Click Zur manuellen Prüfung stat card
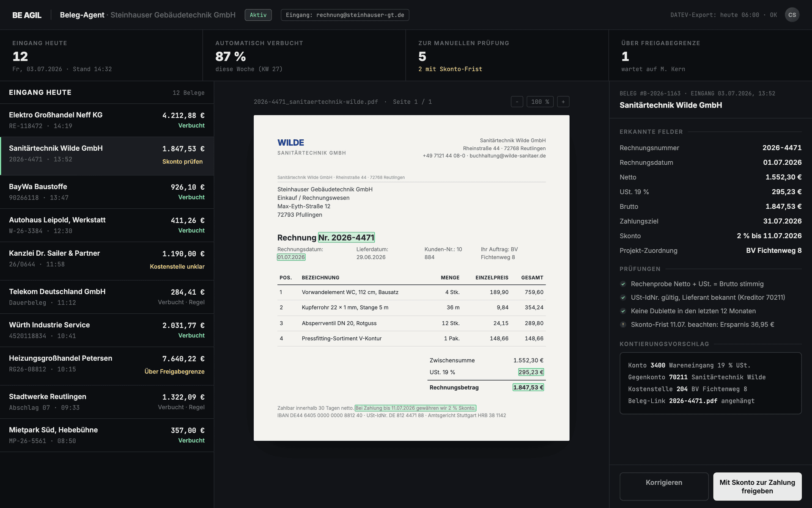Viewport: 812px width, 508px height. pos(507,55)
